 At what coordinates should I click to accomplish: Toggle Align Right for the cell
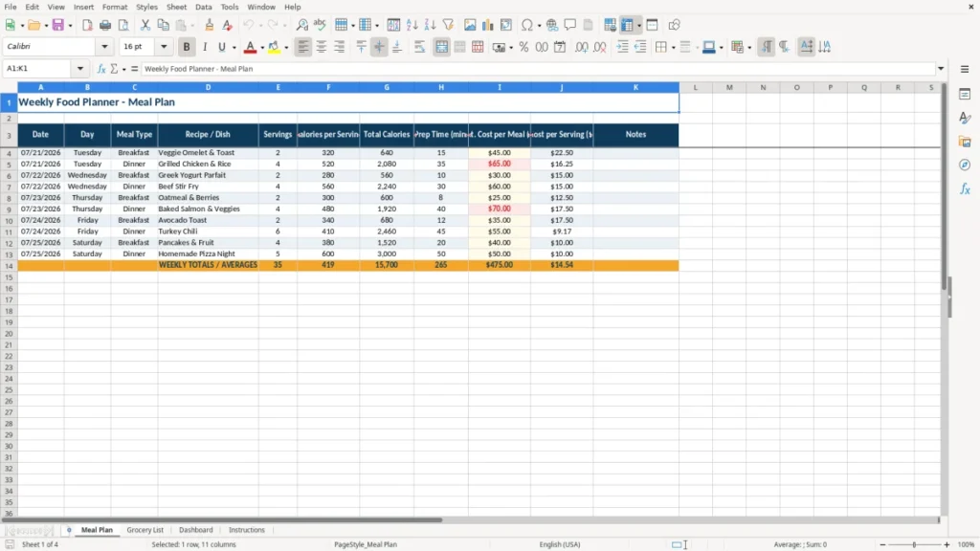340,47
